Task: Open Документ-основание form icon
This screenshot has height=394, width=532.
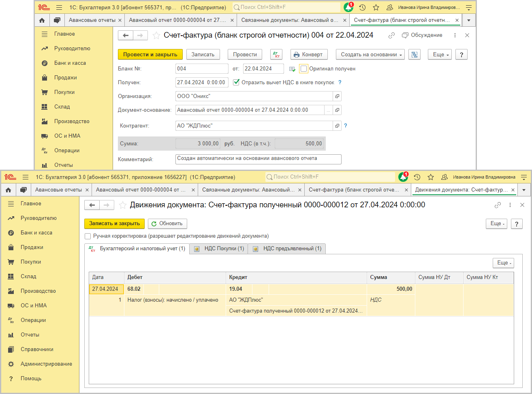Action: (x=337, y=110)
